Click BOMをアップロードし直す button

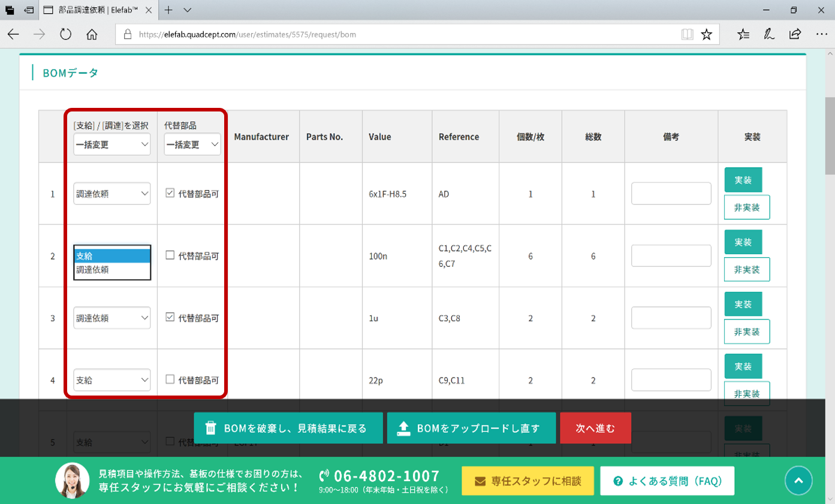point(471,428)
